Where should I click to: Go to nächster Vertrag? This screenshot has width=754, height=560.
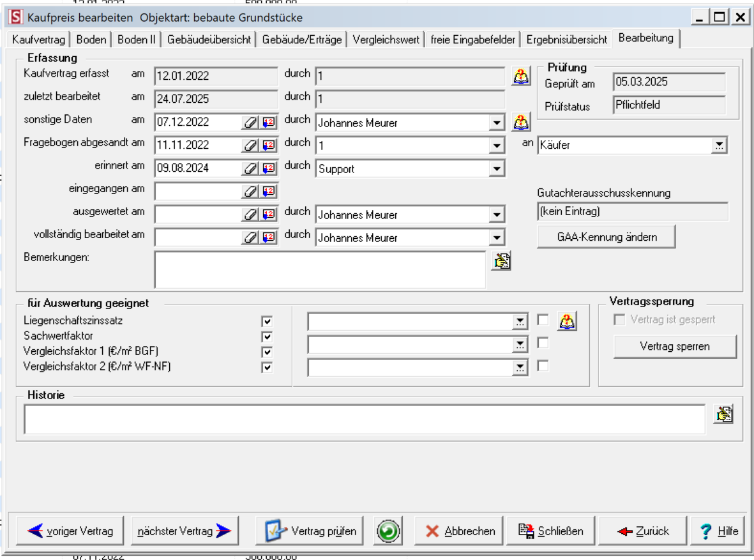pyautogui.click(x=185, y=531)
